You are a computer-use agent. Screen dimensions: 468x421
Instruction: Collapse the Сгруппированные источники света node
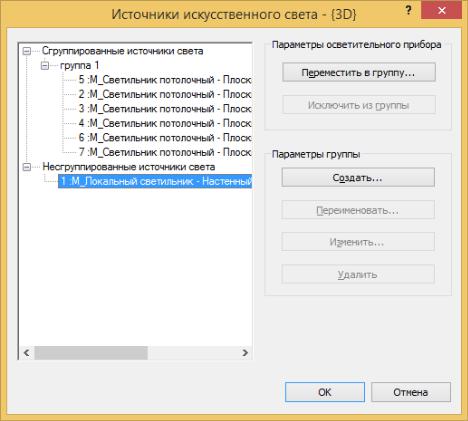coord(27,51)
